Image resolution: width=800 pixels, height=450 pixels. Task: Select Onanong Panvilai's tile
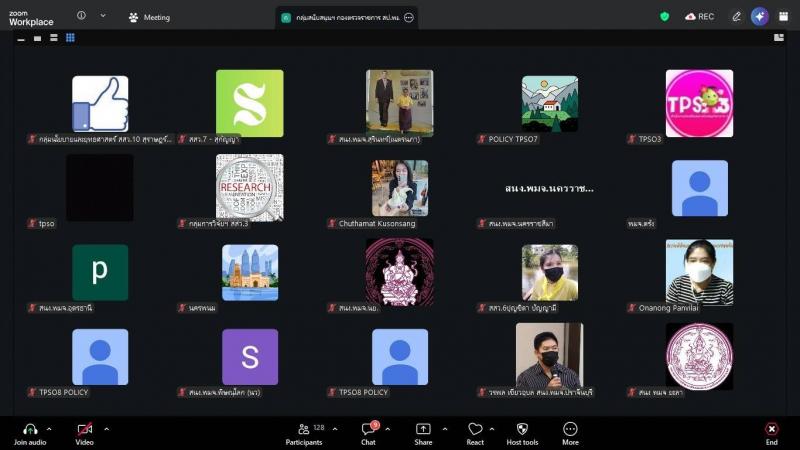pos(699,272)
